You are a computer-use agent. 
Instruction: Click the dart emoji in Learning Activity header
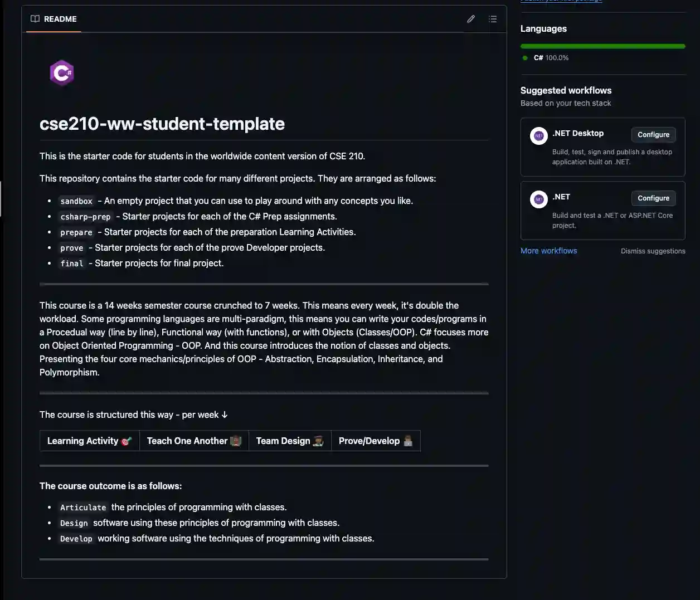(127, 440)
